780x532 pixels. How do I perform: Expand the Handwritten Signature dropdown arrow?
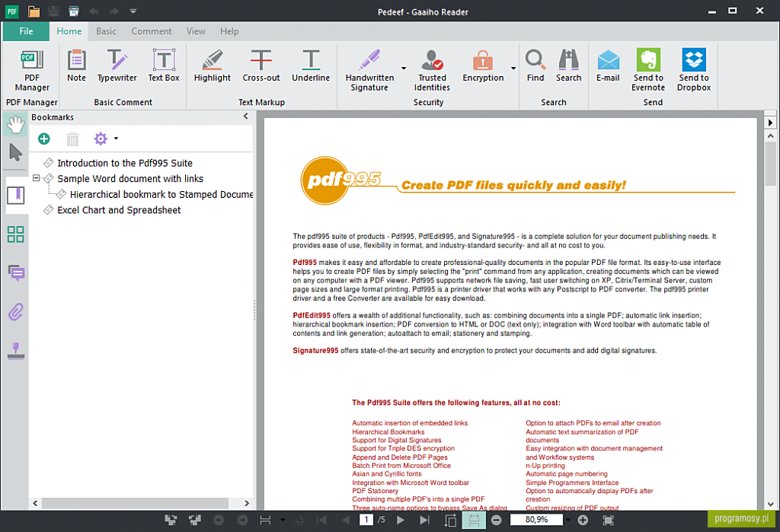(x=404, y=68)
